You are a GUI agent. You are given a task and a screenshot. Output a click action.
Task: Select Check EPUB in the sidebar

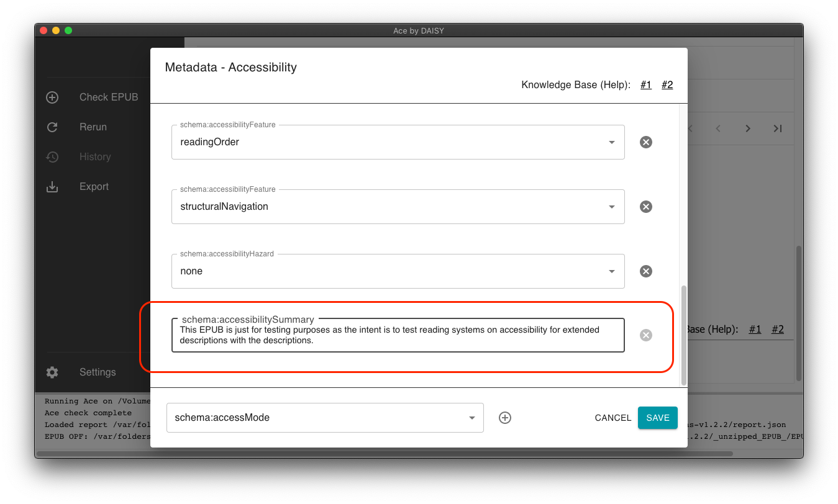pyautogui.click(x=109, y=97)
